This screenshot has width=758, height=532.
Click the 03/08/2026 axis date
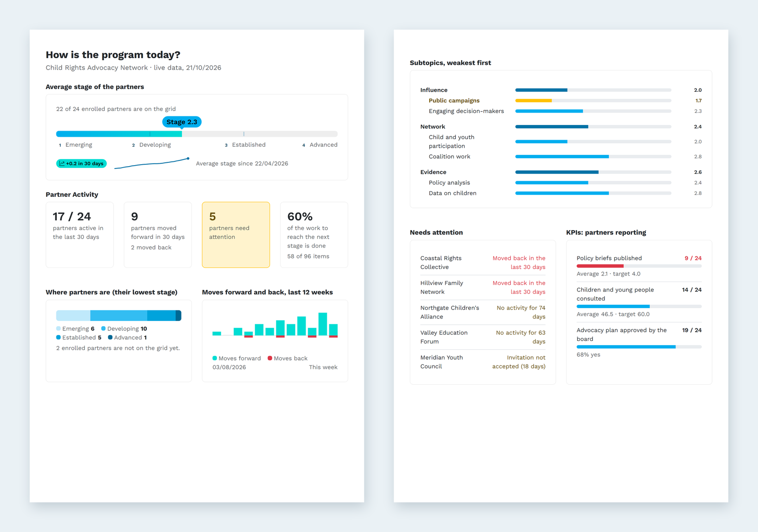click(229, 367)
